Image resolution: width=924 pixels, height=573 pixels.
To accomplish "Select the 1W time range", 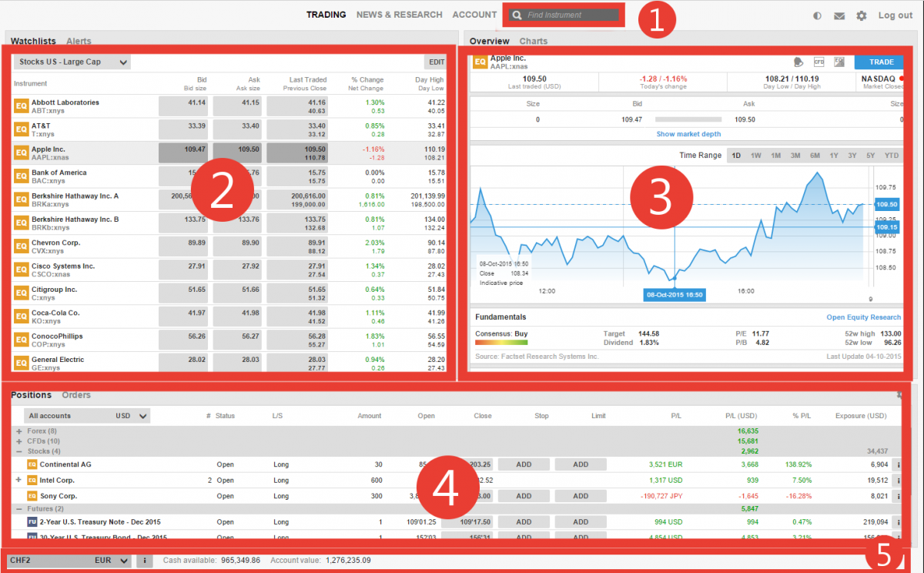I will tap(756, 156).
